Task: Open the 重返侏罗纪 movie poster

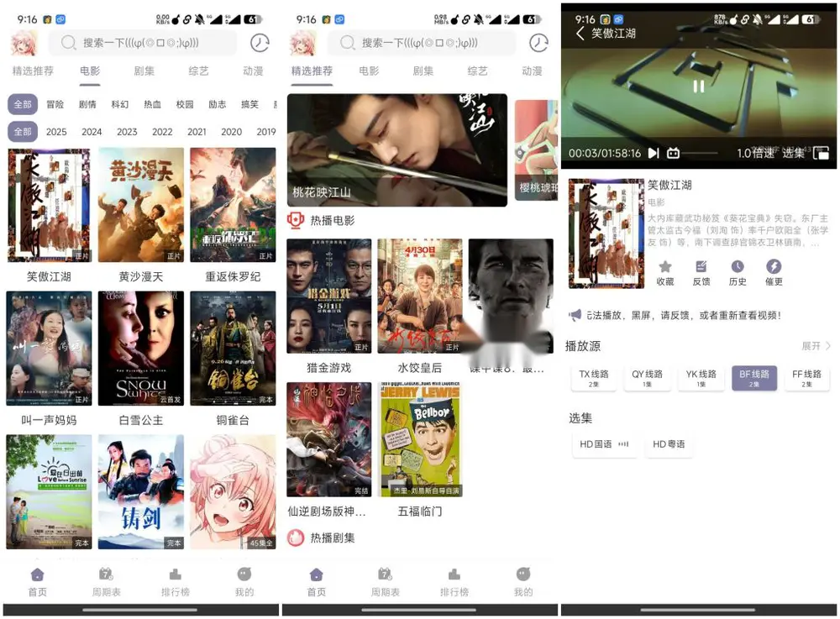Action: pyautogui.click(x=233, y=205)
